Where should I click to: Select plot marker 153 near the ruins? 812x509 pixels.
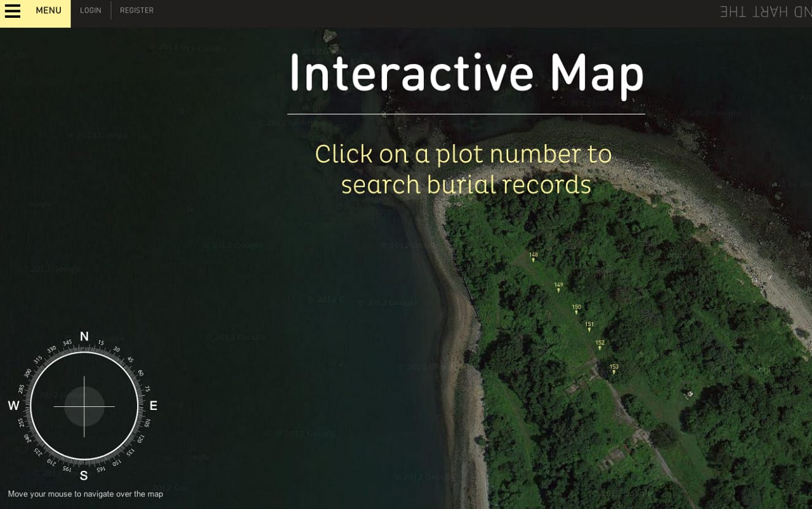(x=613, y=368)
